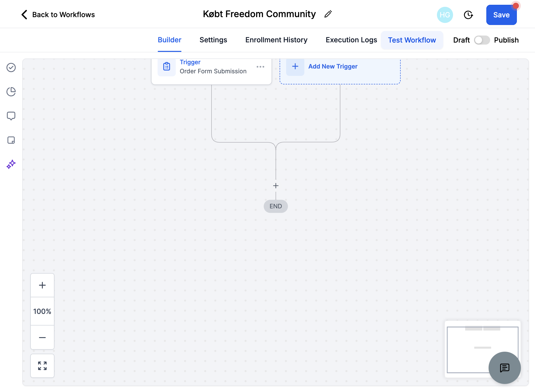This screenshot has width=535, height=392.
Task: Open the sticky note sidebar icon
Action: (x=11, y=140)
